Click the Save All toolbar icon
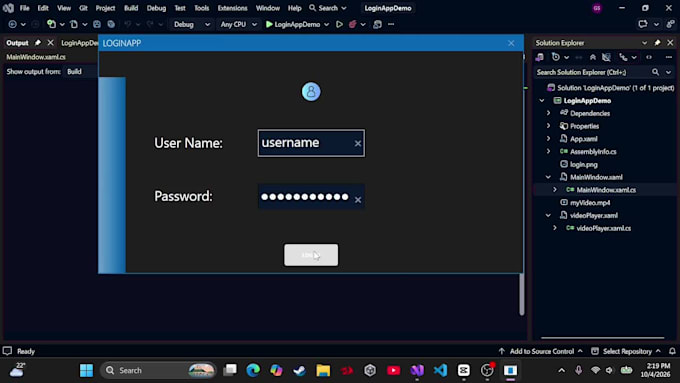 [x=111, y=24]
